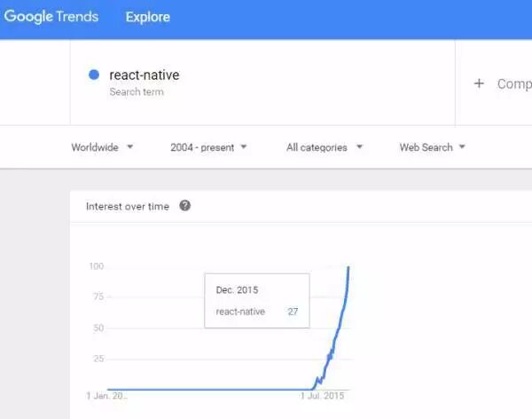Open the All categories dropdown

(325, 147)
